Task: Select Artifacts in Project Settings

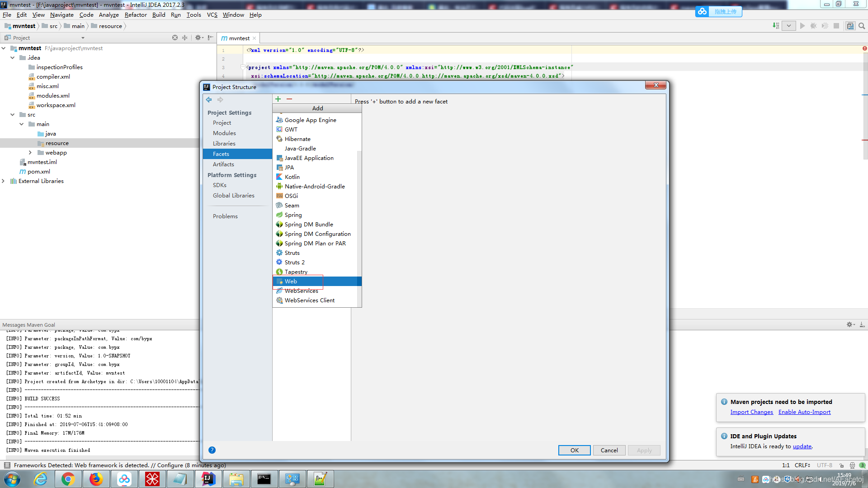Action: (223, 164)
